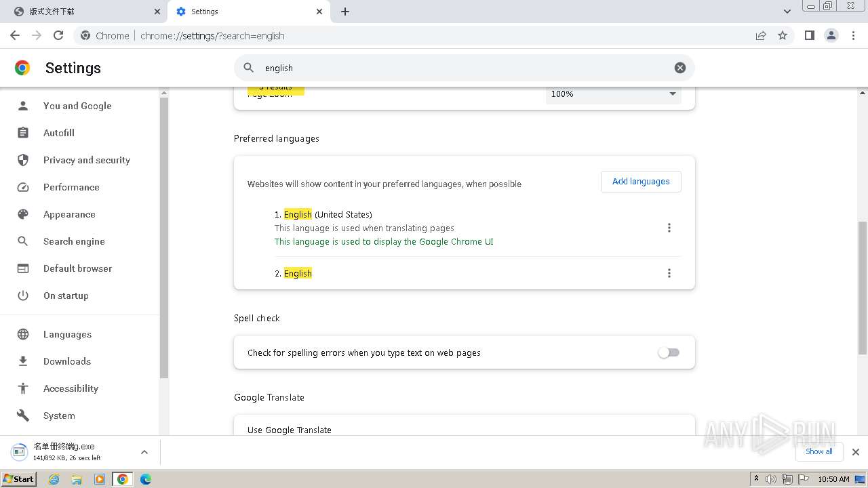Open Page zoom 100% dropdown
This screenshot has height=488, width=868.
[x=613, y=94]
